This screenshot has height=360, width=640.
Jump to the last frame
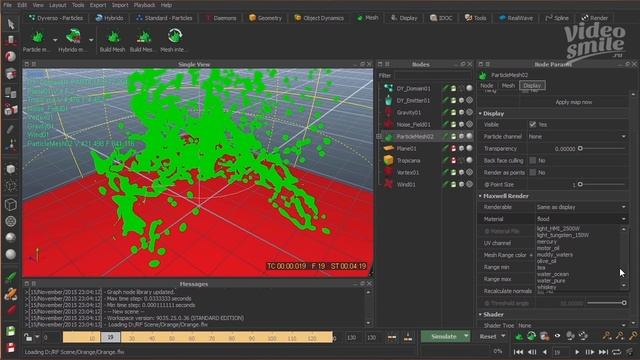point(603,352)
